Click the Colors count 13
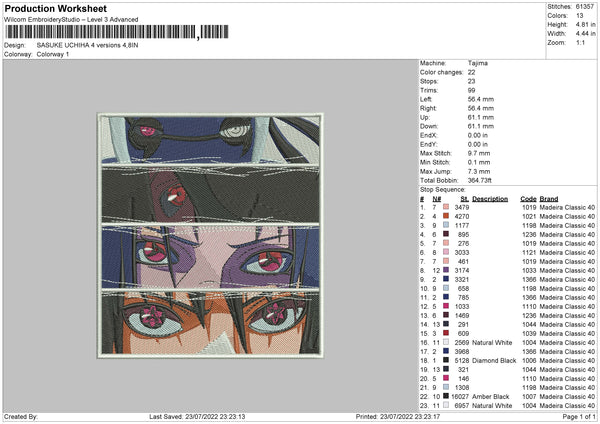 click(580, 16)
